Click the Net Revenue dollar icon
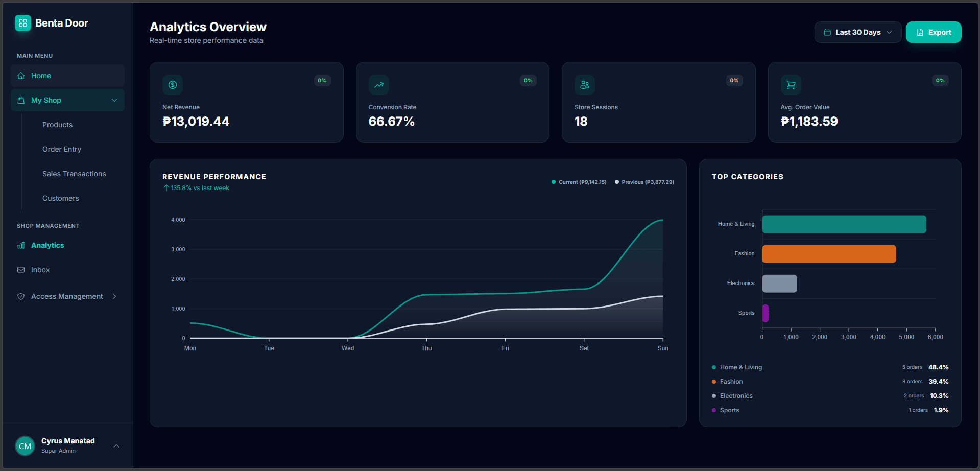Image resolution: width=980 pixels, height=471 pixels. 173,85
